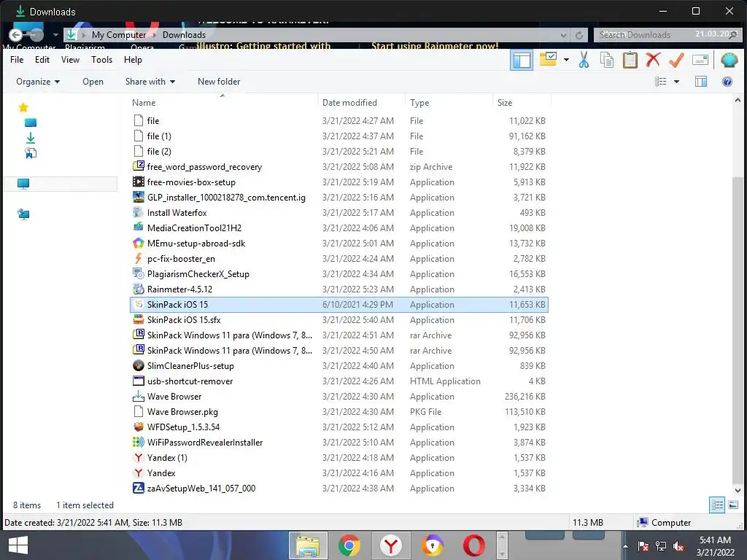Open the File menu
The image size is (747, 560).
(17, 60)
